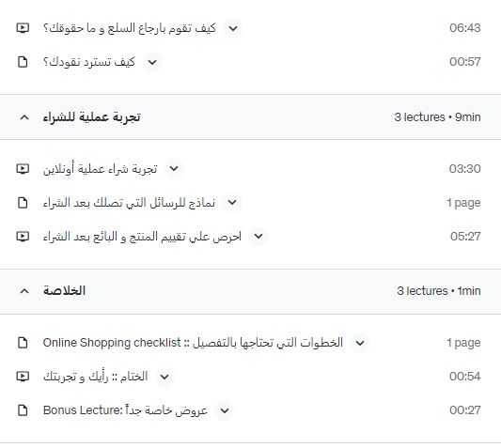Expand description of the 03:30 lecture
The image size is (501, 448).
174,169
